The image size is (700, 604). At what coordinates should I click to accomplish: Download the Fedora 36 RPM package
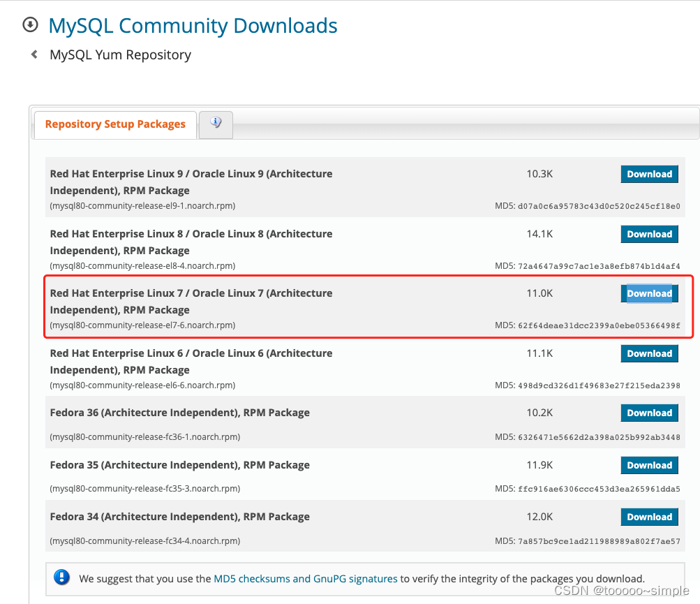(649, 413)
